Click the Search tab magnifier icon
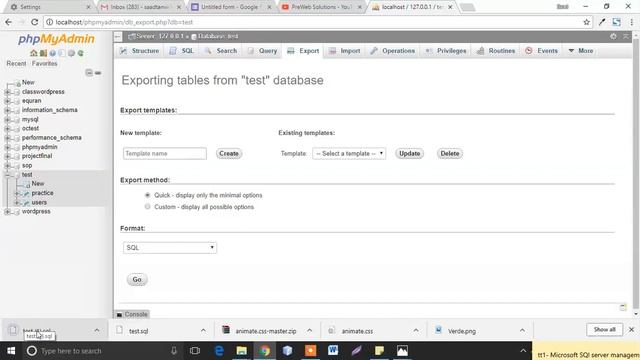This screenshot has width=640, height=360. pos(208,51)
